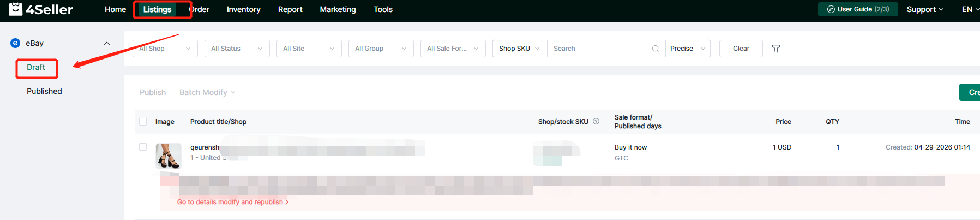Tick the select-all listings checkbox
The height and width of the screenshot is (220, 980).
coord(143,122)
